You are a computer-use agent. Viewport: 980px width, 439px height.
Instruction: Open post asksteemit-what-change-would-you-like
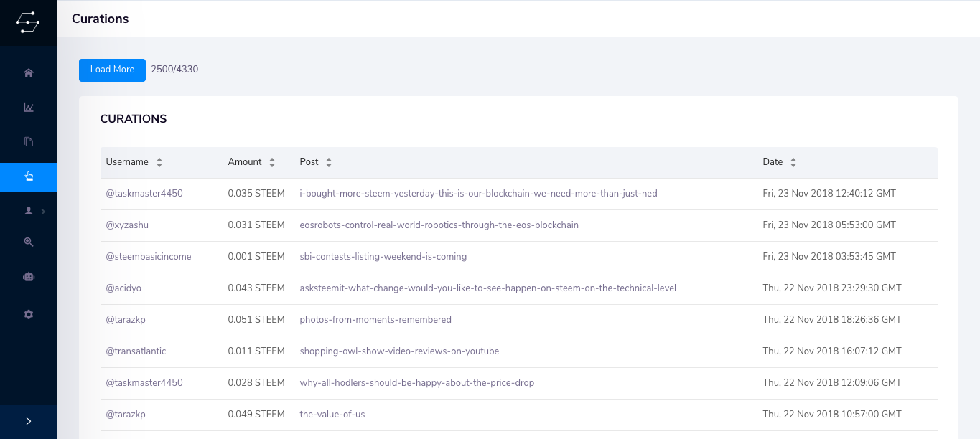(x=487, y=288)
